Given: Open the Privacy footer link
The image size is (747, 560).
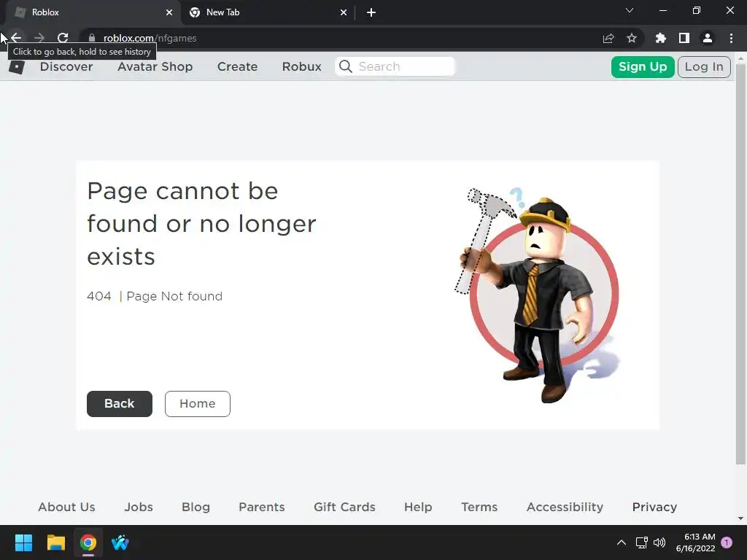Looking at the screenshot, I should [x=654, y=507].
